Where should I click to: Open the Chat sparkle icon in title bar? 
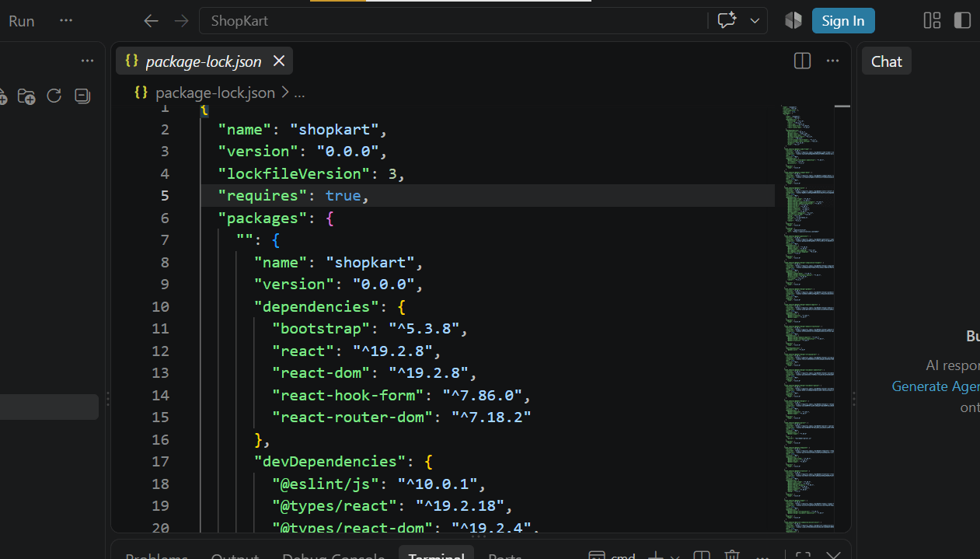pos(727,21)
